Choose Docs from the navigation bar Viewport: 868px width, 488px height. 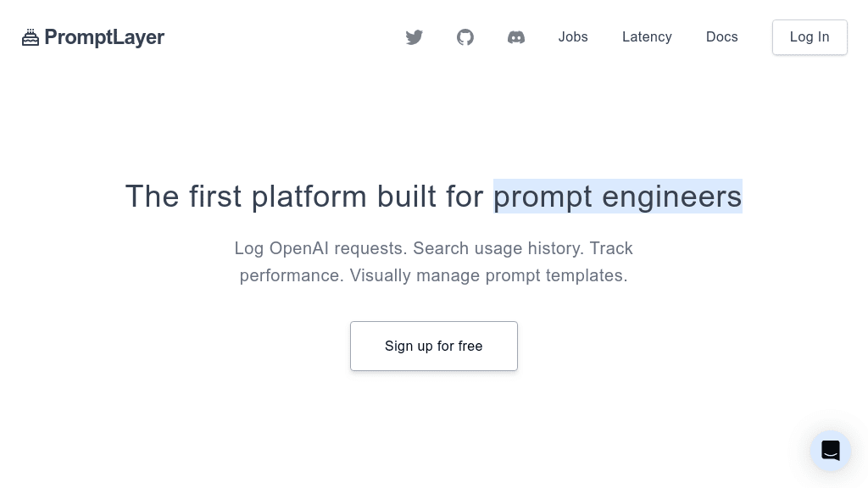pyautogui.click(x=722, y=37)
